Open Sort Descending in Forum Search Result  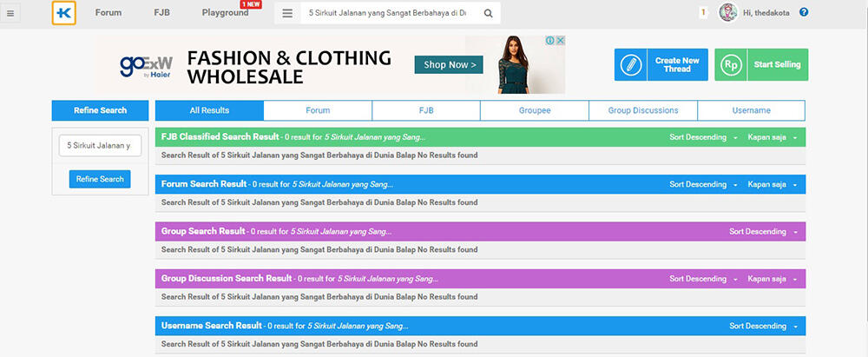tap(703, 185)
